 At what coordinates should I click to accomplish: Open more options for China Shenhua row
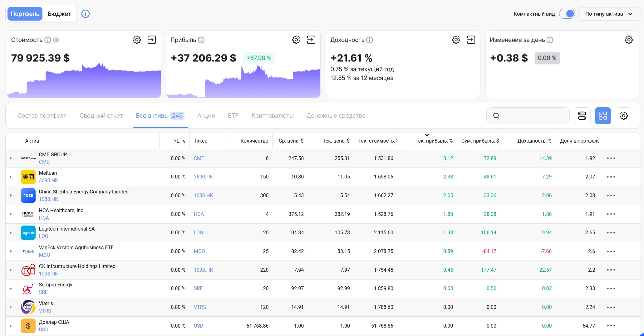click(x=611, y=196)
